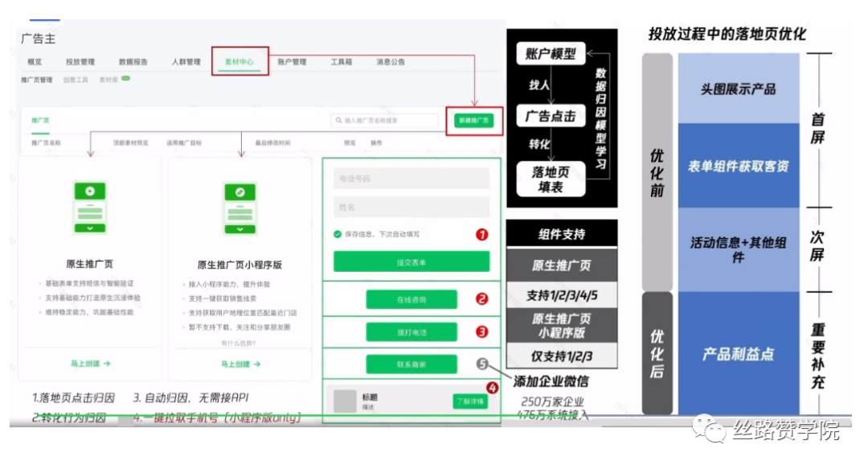Viewport: 868px width, 469px height.
Task: Expand the chevron on 原生推广页 phone preview
Action: 90,228
